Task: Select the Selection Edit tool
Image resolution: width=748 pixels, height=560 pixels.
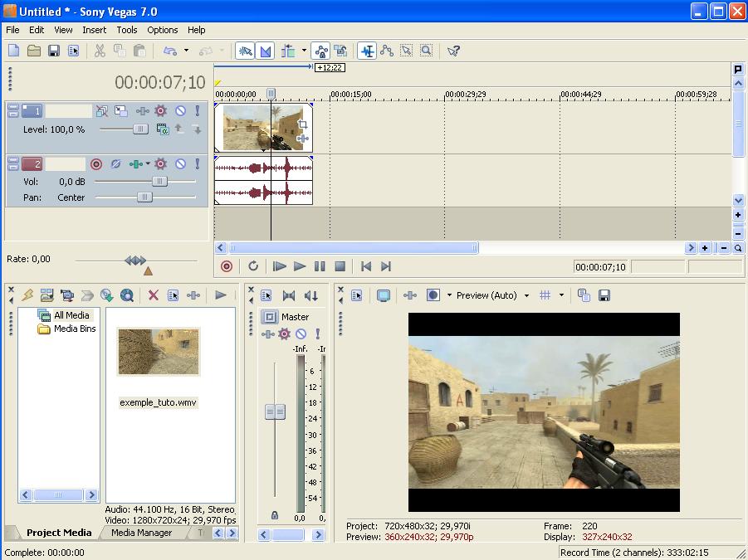Action: click(407, 51)
